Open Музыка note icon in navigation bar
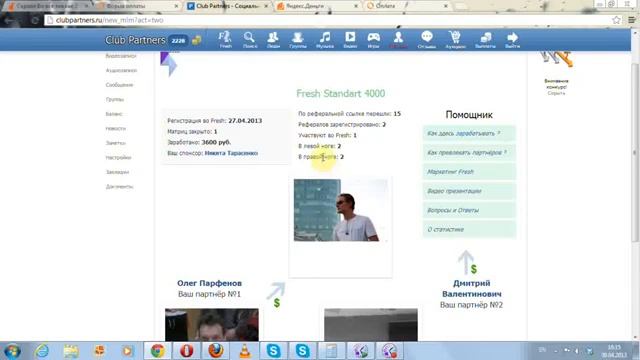This screenshot has height=360, width=640. click(325, 40)
